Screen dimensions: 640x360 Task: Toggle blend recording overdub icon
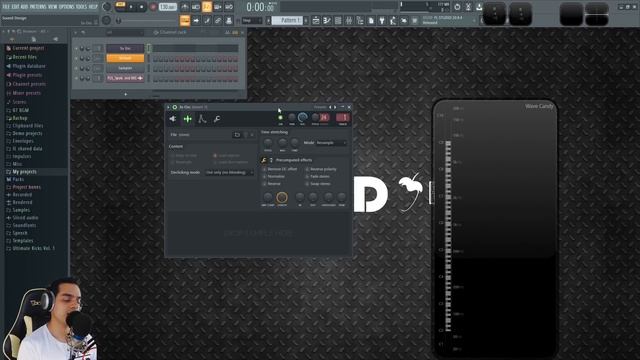(218, 7)
